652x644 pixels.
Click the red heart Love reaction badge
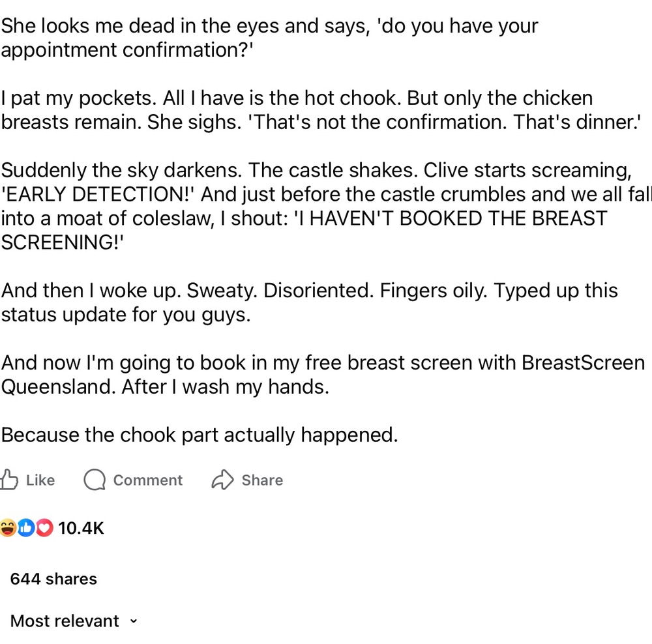44,528
